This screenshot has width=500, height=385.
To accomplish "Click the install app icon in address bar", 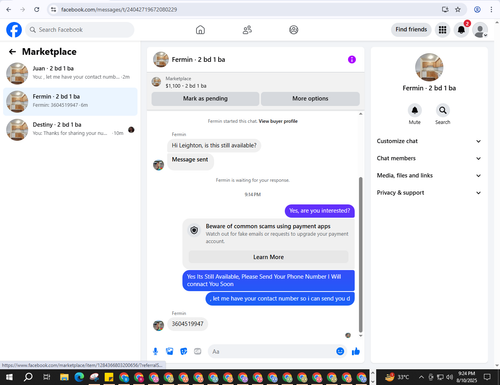I will 445,9.
